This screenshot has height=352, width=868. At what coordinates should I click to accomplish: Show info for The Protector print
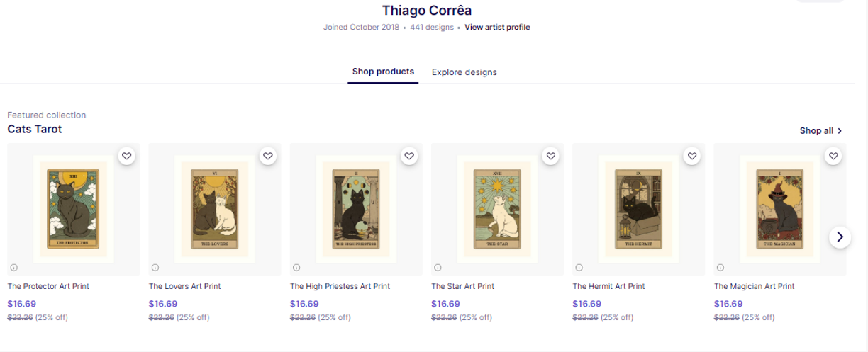[x=13, y=267]
